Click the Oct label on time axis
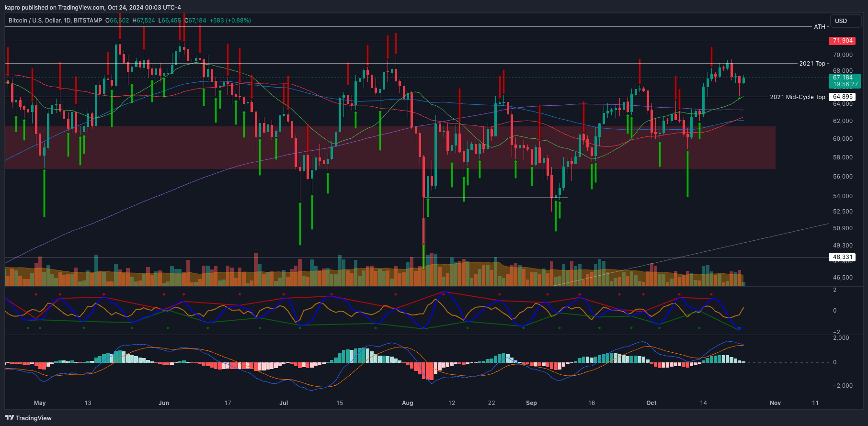Screen dimensions: 868x426 point(651,403)
